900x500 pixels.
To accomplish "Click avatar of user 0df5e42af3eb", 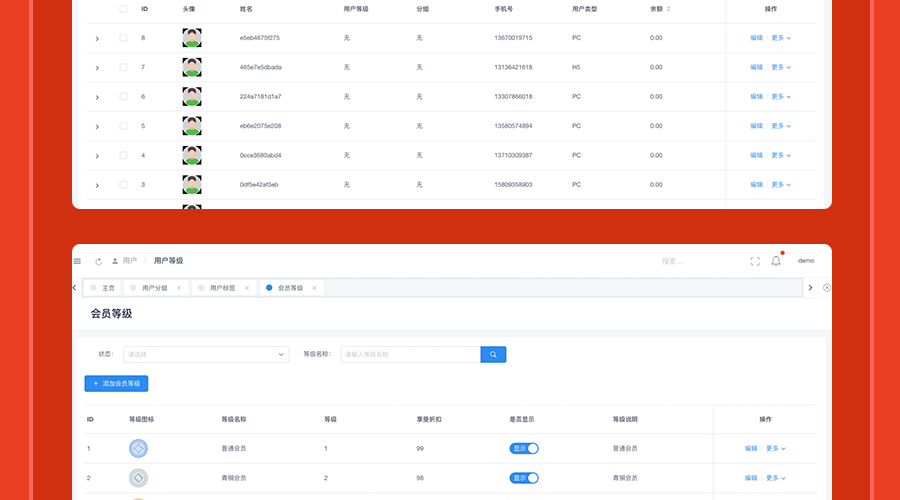I will tap(192, 184).
